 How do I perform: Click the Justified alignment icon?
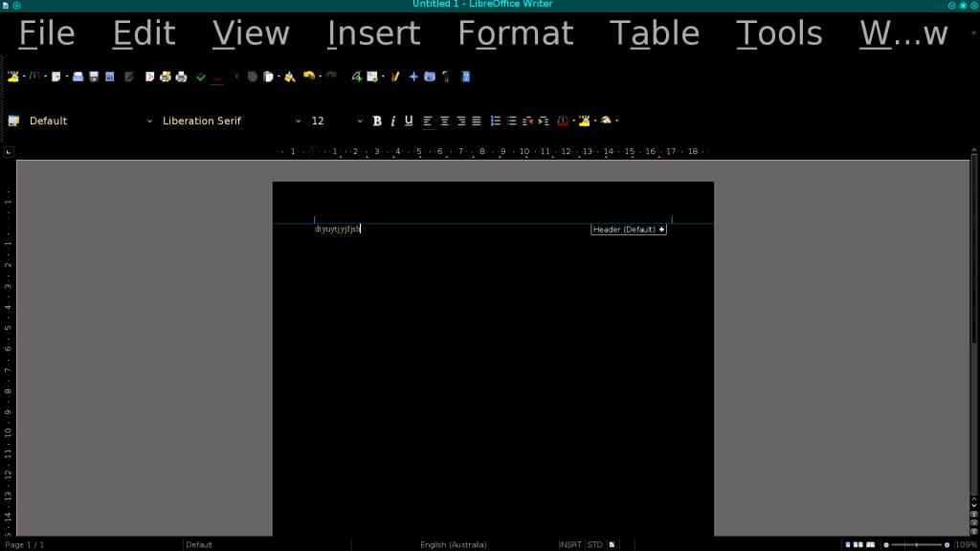(477, 121)
